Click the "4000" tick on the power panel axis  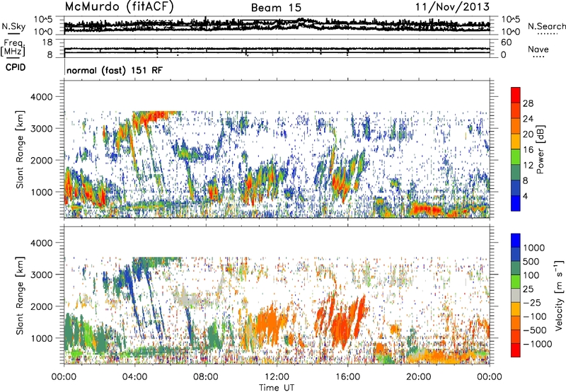pyautogui.click(x=43, y=97)
